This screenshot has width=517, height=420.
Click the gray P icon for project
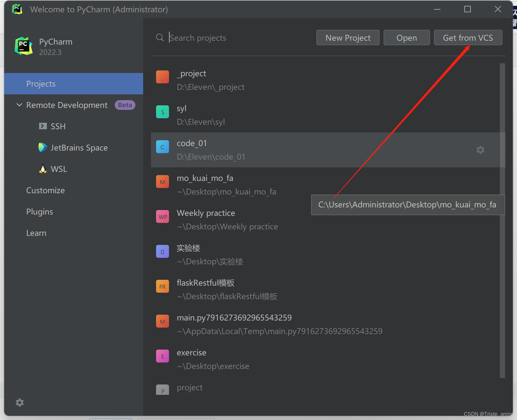tap(163, 390)
